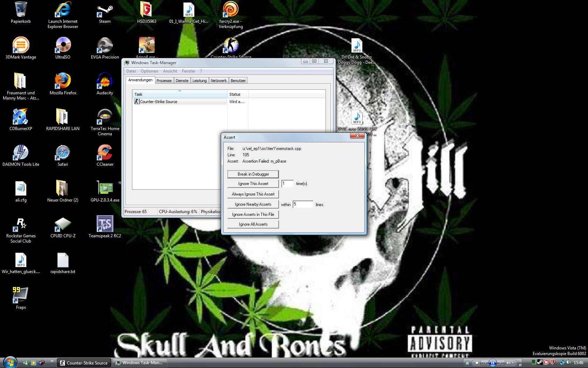Open the Safari desktop shortcut
The width and height of the screenshot is (588, 368).
(63, 155)
